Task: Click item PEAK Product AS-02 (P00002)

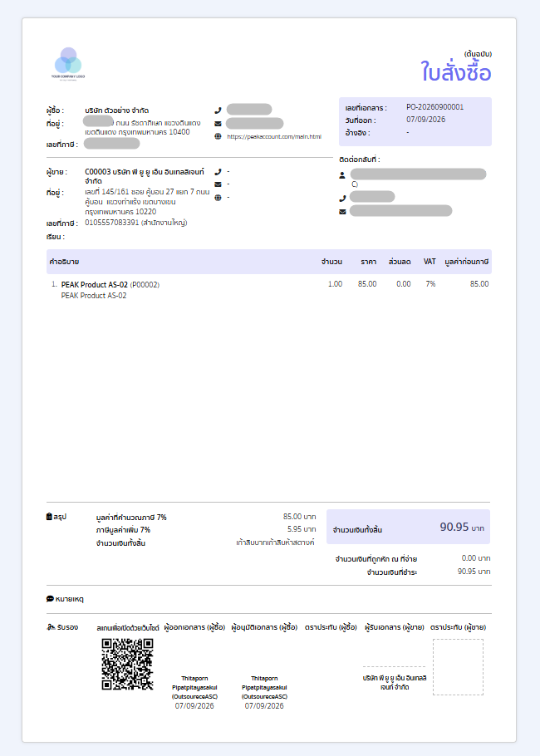Action: pyautogui.click(x=110, y=285)
